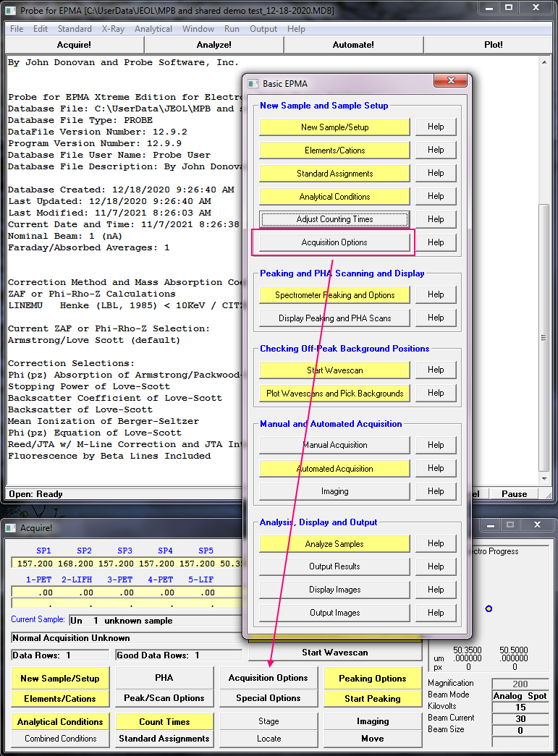
Task: Open Standard Assignments in Basic EPMA dialog
Action: click(334, 173)
